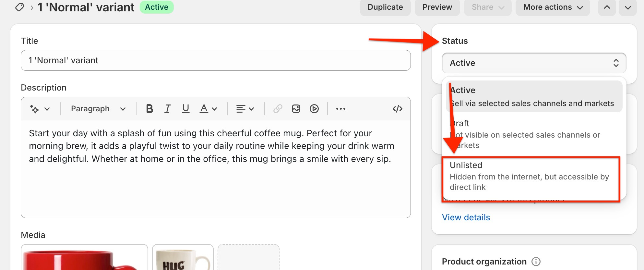Viewport: 644px width, 270px height.
Task: Click the Preview button
Action: [x=437, y=7]
